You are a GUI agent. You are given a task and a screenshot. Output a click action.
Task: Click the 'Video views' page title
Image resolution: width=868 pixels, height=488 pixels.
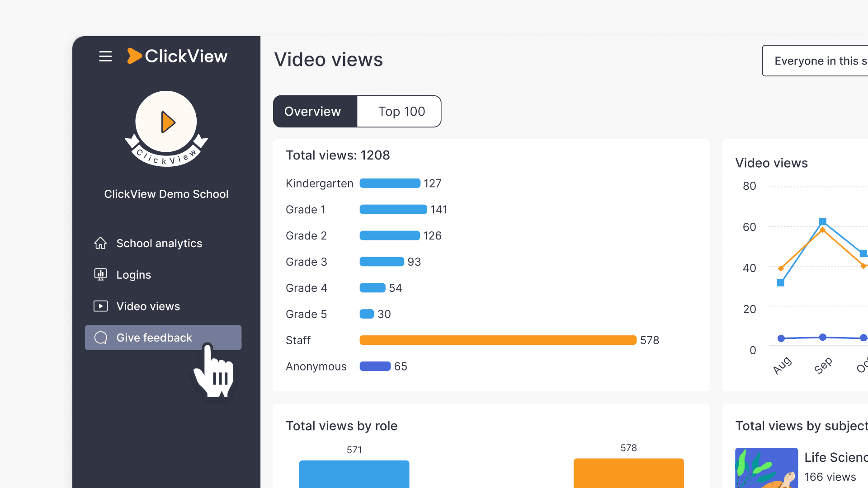(329, 60)
